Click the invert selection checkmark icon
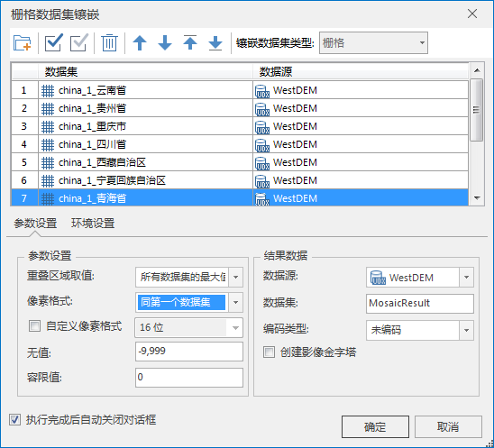The height and width of the screenshot is (448, 494). [79, 42]
